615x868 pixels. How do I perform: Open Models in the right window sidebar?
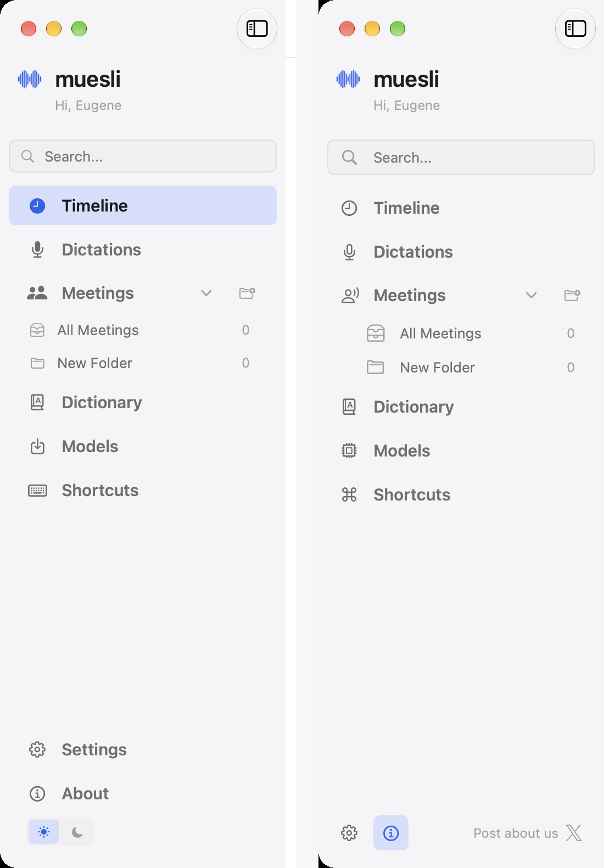461,451
